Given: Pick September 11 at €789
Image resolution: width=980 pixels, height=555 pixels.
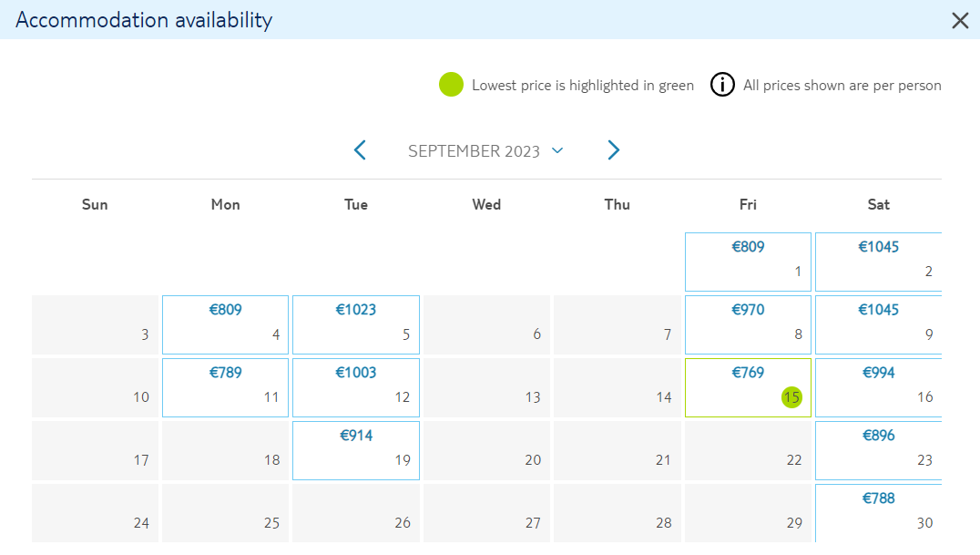Looking at the screenshot, I should [x=225, y=387].
